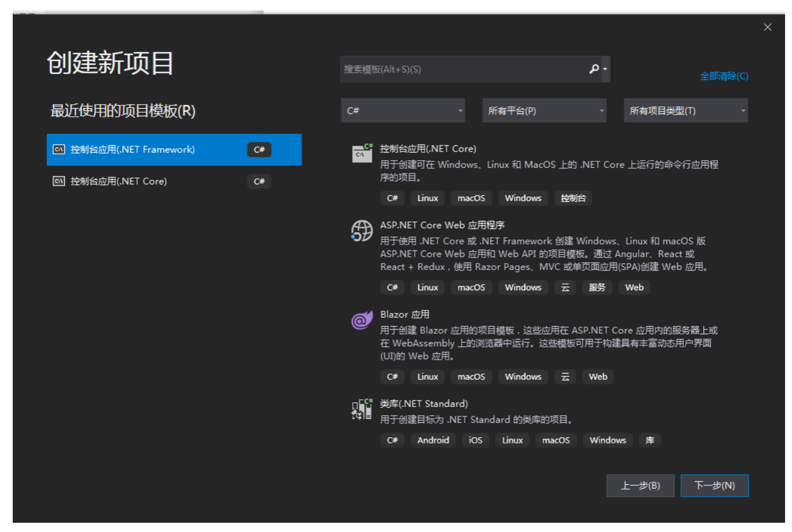The width and height of the screenshot is (792, 532).
Task: Click the description 用于创建目标为 .NET Standard 的类库的项目
Action: pyautogui.click(x=476, y=420)
